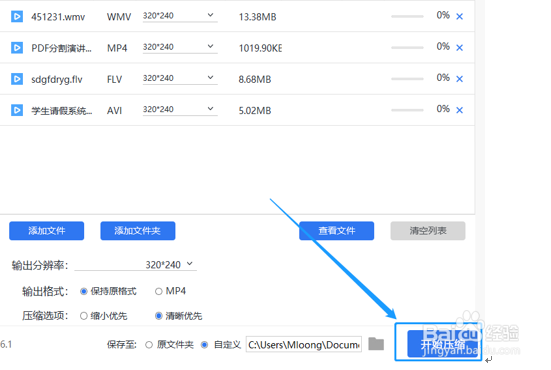Click the play icon beside the PDF分割演讲 file
551x370 pixels.
(x=17, y=48)
